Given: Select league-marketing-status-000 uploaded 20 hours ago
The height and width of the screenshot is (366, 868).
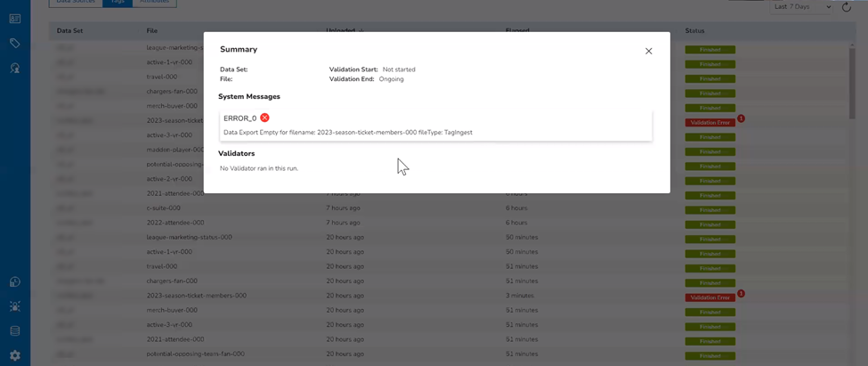Looking at the screenshot, I should click(189, 237).
